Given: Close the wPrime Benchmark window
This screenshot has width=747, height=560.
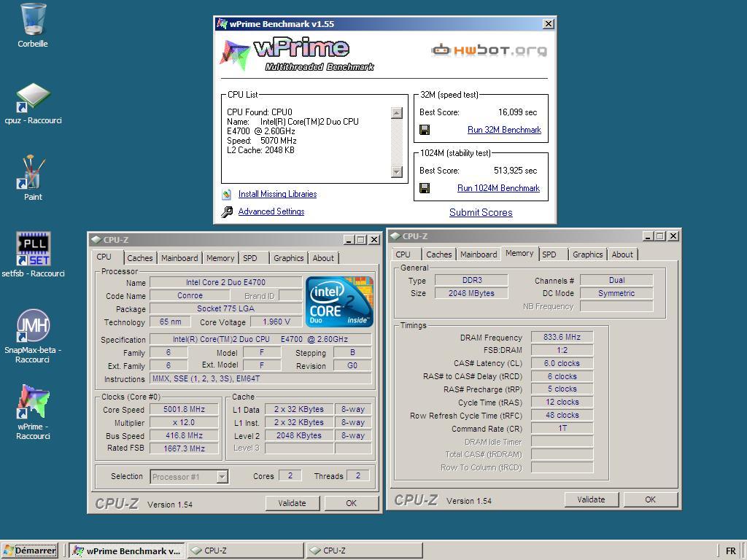Looking at the screenshot, I should (x=549, y=24).
